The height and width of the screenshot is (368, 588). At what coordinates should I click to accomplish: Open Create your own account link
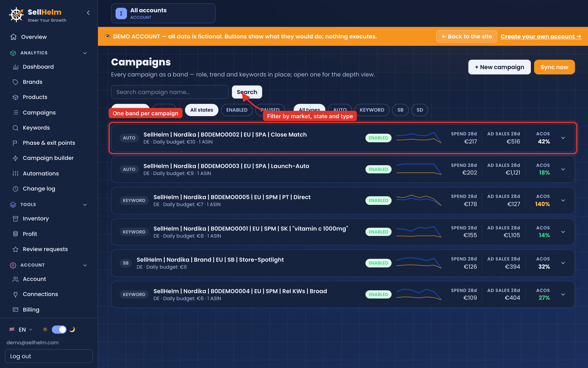click(x=541, y=36)
